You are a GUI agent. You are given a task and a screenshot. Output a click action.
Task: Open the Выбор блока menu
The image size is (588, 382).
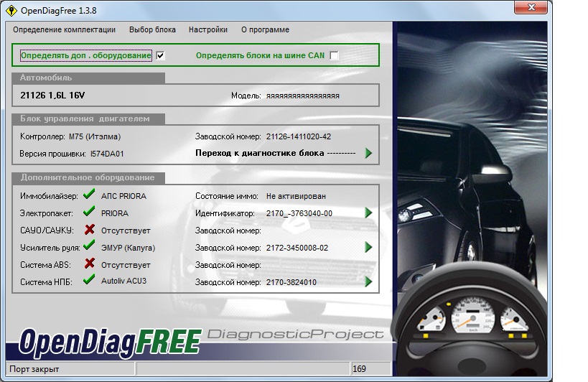tap(152, 29)
